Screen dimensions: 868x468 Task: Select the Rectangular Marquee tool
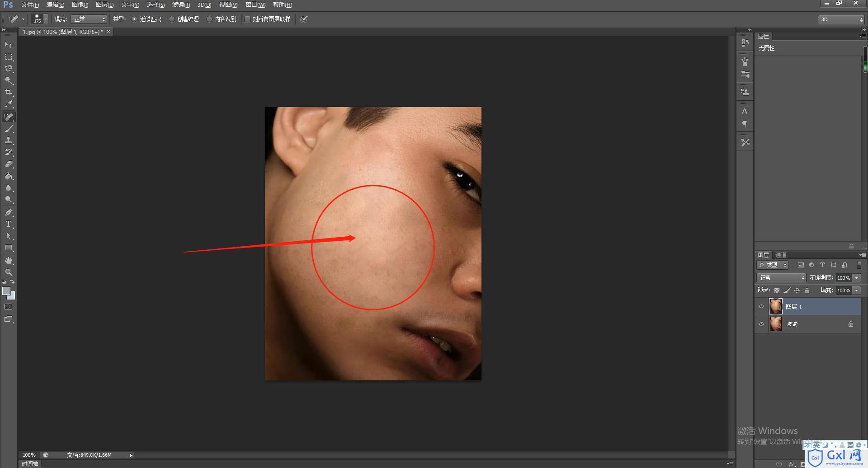[x=9, y=57]
